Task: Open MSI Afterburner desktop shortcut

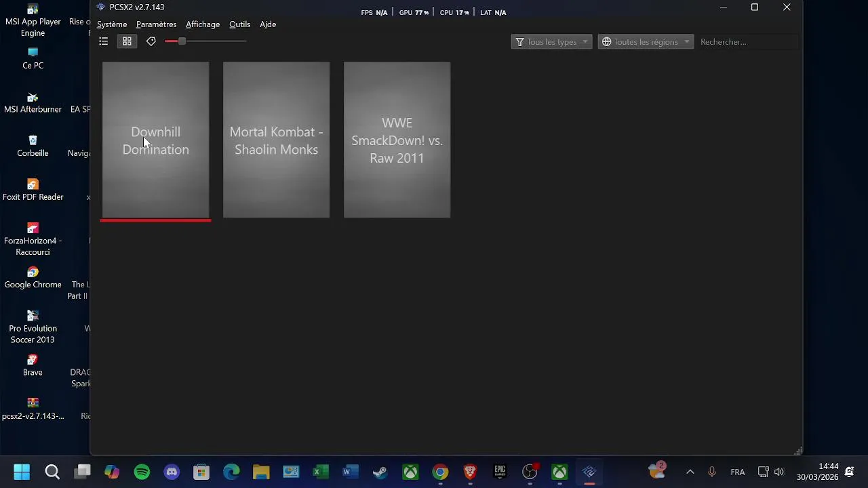Action: click(x=33, y=102)
